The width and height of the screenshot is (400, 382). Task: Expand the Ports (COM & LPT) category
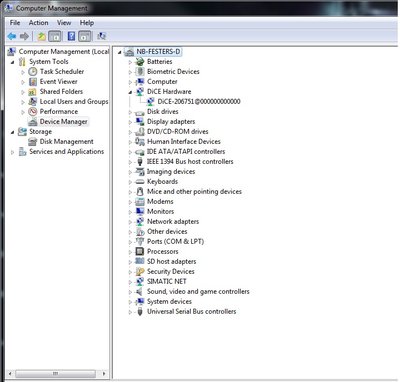pos(130,242)
